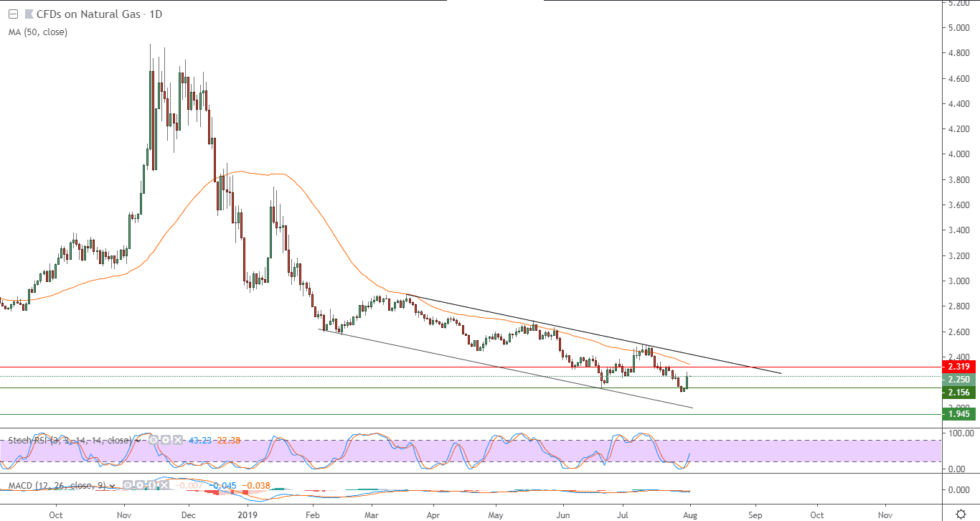Click the Nov label under the 2018 candles
Viewport: 980px width, 521px height.
coord(123,515)
